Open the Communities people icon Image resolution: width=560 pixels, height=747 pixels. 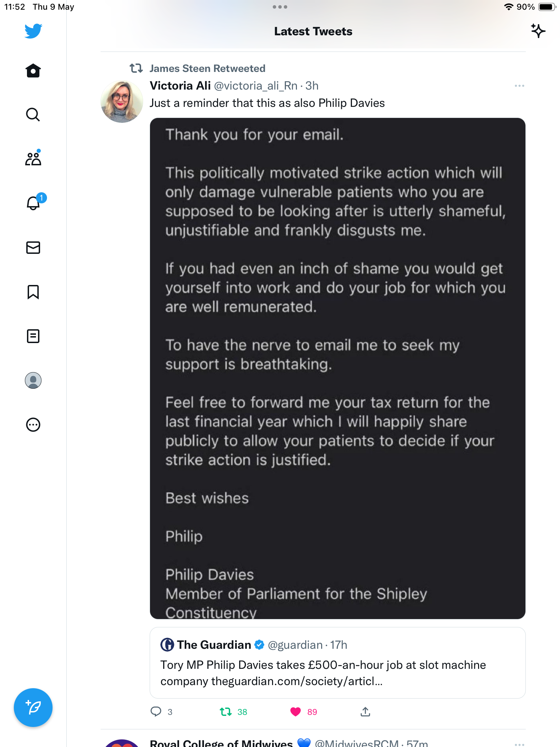pyautogui.click(x=33, y=158)
